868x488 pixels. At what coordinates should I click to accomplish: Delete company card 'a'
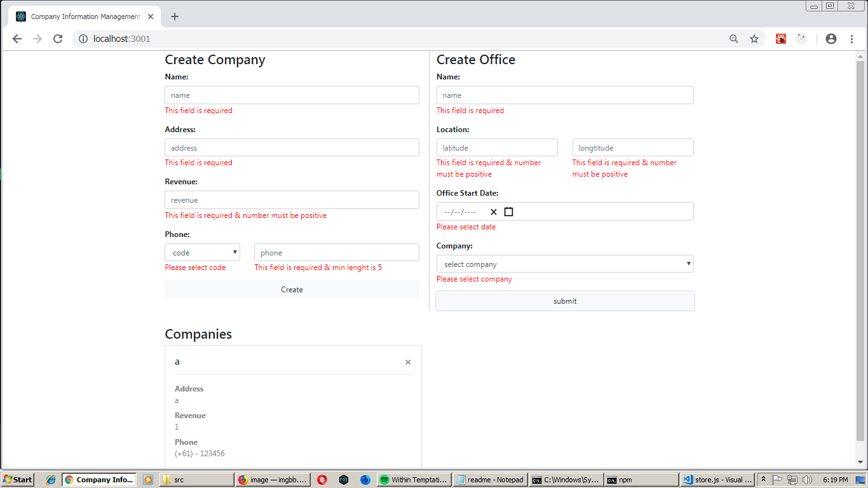pos(408,362)
